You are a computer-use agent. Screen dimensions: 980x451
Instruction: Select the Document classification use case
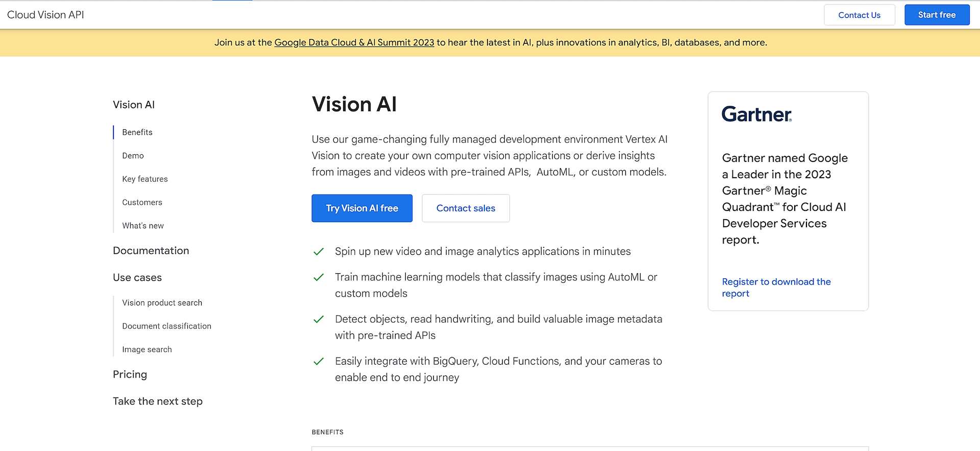(166, 326)
